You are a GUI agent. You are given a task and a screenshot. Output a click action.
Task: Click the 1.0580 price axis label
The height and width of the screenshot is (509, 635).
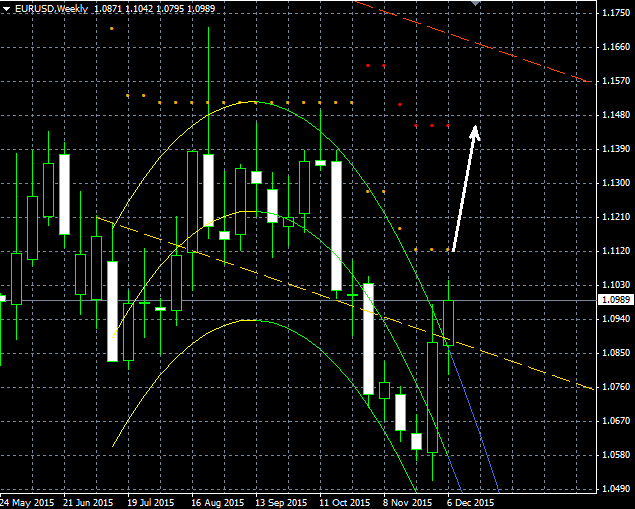click(616, 455)
